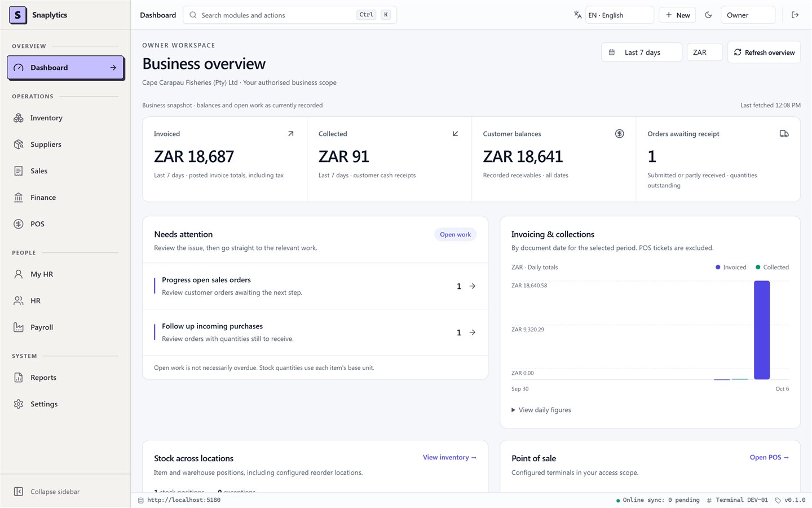Click the Online sync status indicator
Screen dimensions: 812x508
[657, 500]
